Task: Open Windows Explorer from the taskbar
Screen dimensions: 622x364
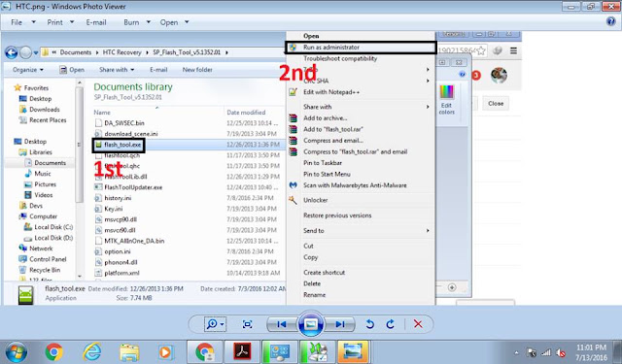Action: click(129, 352)
